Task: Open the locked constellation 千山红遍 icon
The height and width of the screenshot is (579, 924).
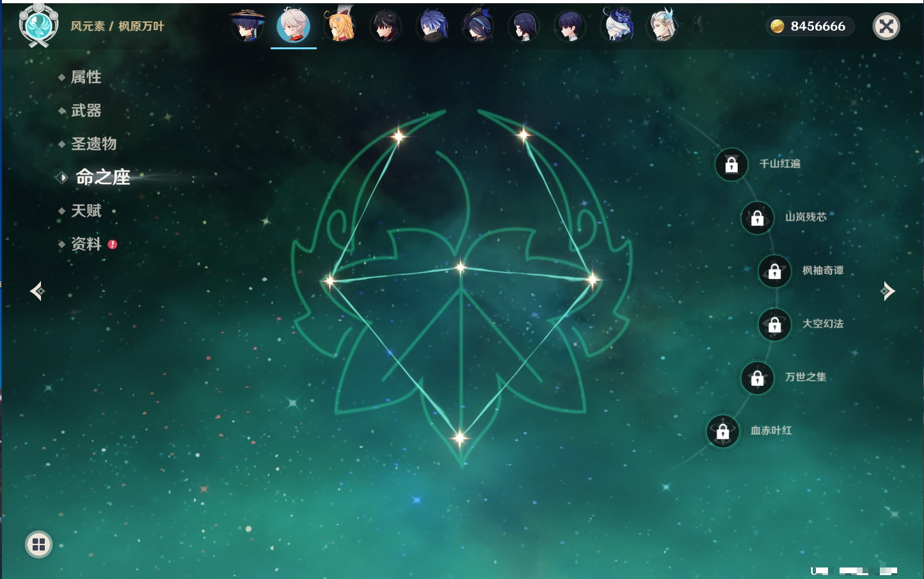Action: 731,164
